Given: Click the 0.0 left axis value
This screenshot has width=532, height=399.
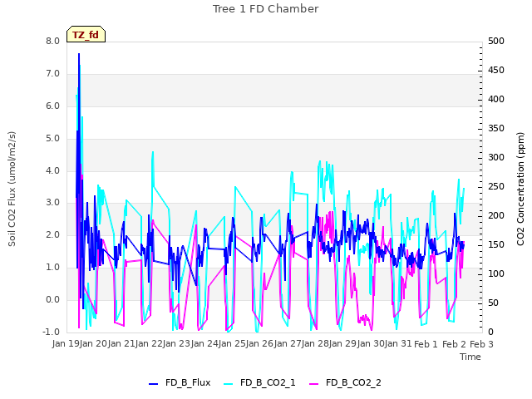Looking at the screenshot, I should point(53,299).
